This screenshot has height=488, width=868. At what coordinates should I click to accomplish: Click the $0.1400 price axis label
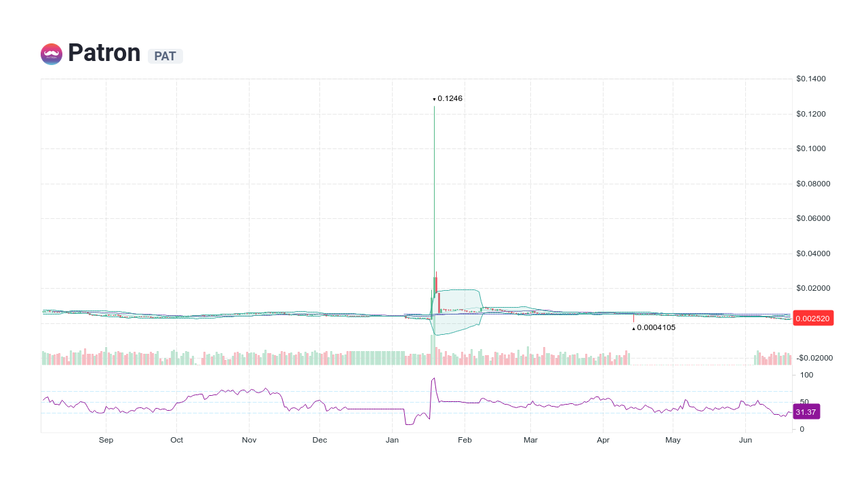point(810,79)
